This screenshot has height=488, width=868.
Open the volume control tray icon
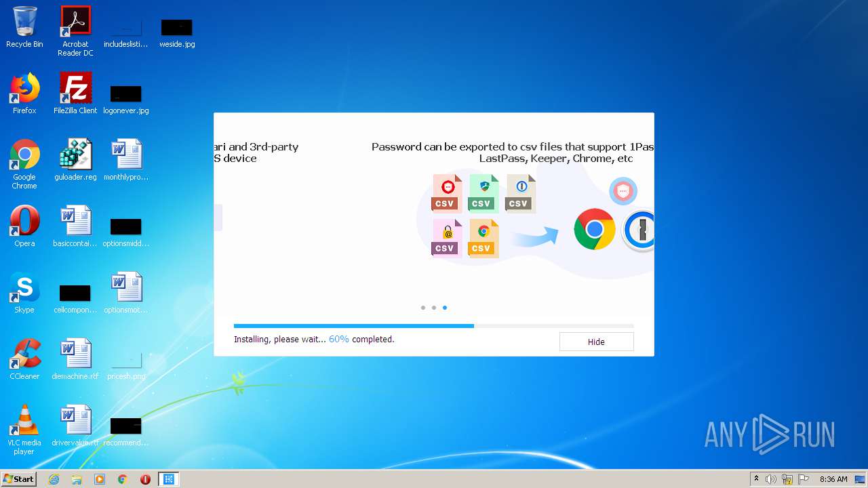771,479
